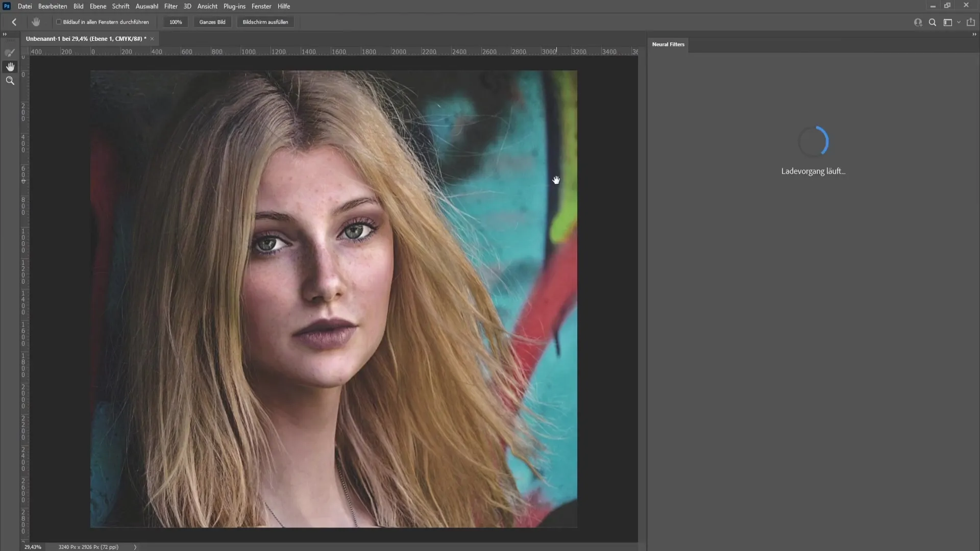The height and width of the screenshot is (551, 980).
Task: Click the Hand tool preset icon in options bar
Action: tap(36, 22)
